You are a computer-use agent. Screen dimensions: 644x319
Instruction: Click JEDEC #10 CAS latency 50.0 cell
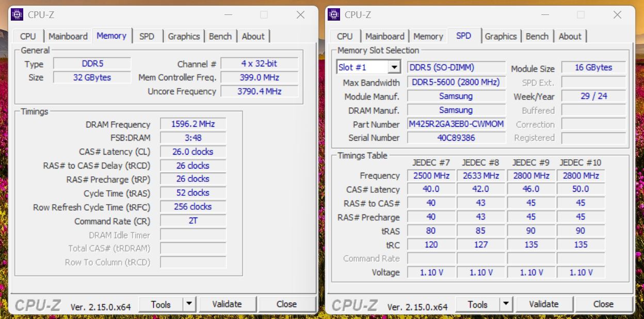pyautogui.click(x=581, y=189)
